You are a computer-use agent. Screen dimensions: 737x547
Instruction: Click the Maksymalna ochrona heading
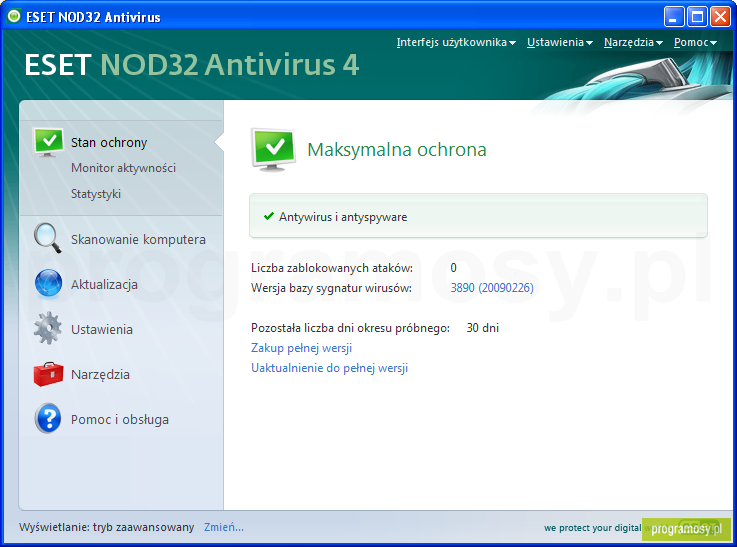click(397, 150)
